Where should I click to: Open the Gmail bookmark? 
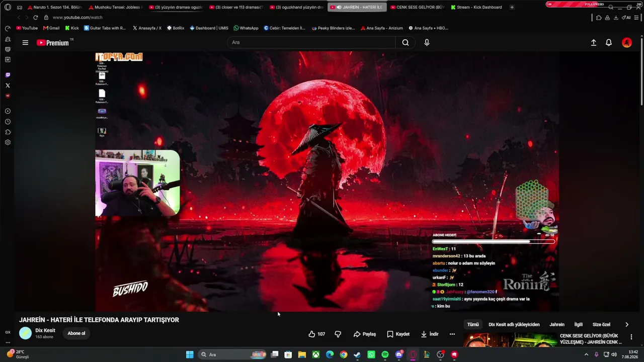point(51,28)
